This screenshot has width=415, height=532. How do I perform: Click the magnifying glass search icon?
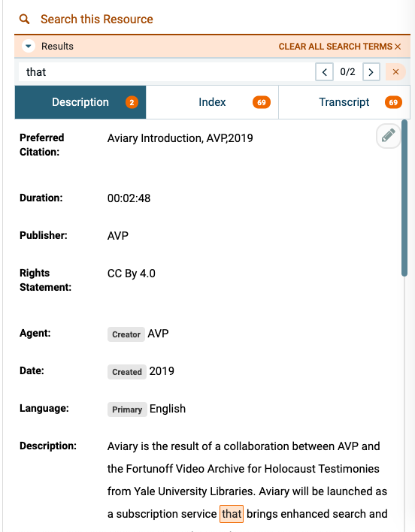pyautogui.click(x=24, y=19)
